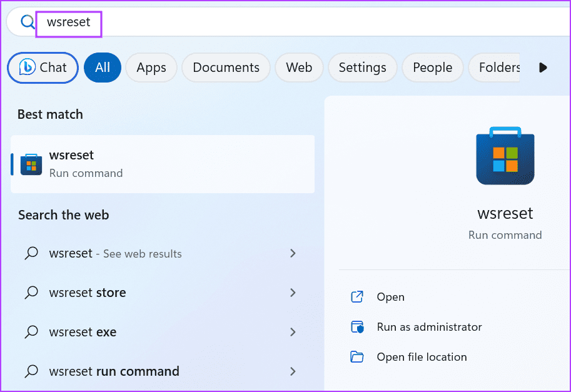The image size is (571, 392).
Task: Click the Open file location folder icon
Action: (358, 356)
